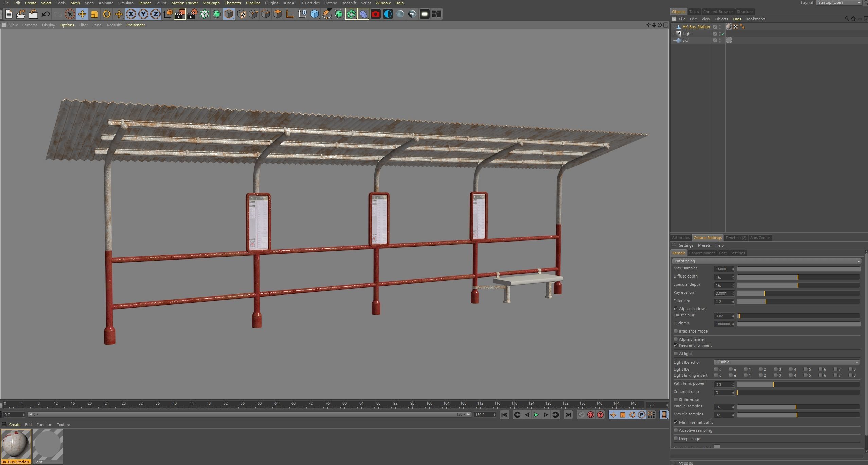Select the spline Pen tool
This screenshot has height=465, width=868.
[327, 14]
